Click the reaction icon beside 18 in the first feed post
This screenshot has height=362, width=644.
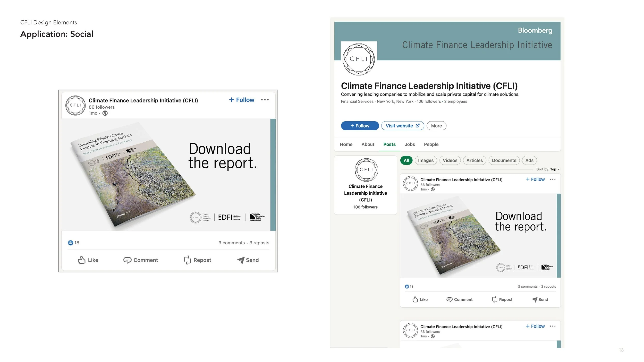(407, 287)
